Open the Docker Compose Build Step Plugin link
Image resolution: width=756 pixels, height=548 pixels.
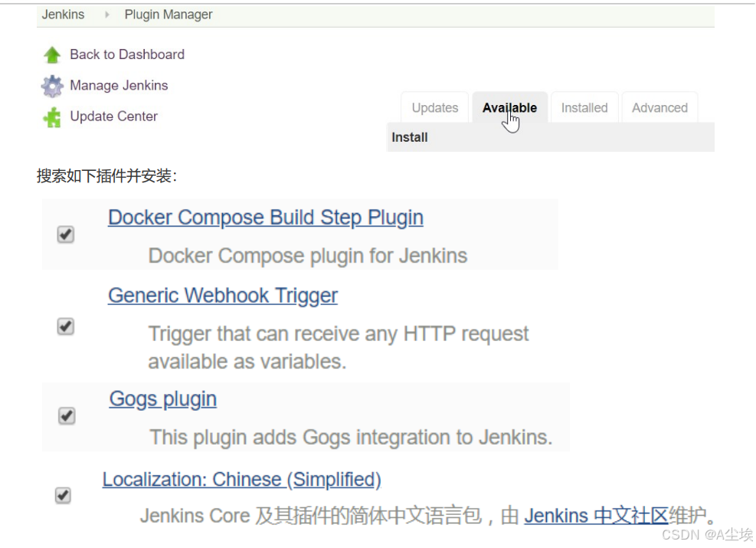click(266, 218)
